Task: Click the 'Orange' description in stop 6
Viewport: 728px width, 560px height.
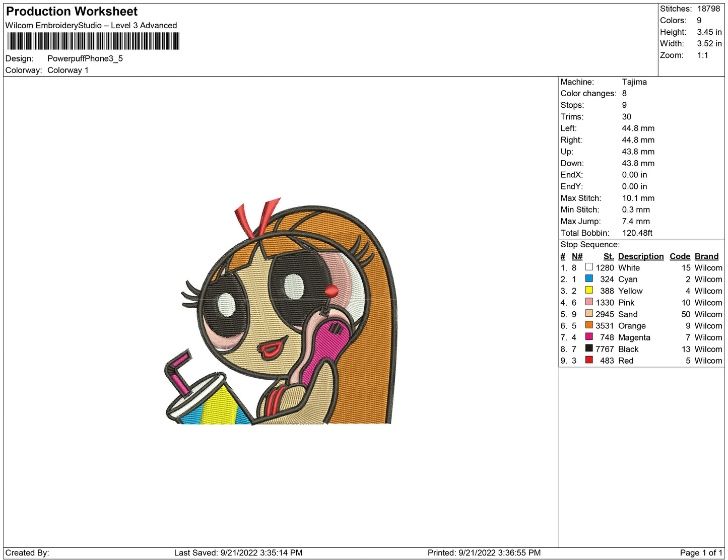Action: pyautogui.click(x=632, y=326)
